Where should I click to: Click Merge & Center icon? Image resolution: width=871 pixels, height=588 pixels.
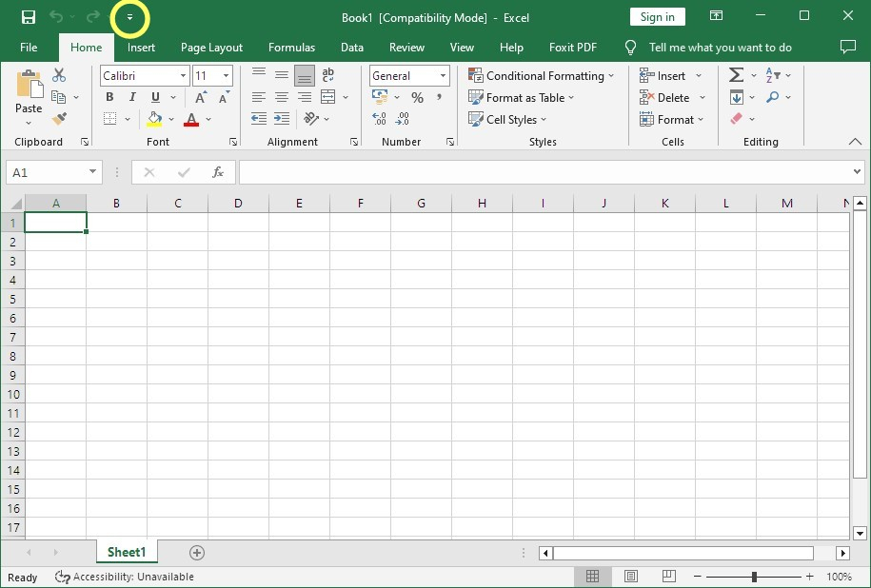point(328,97)
